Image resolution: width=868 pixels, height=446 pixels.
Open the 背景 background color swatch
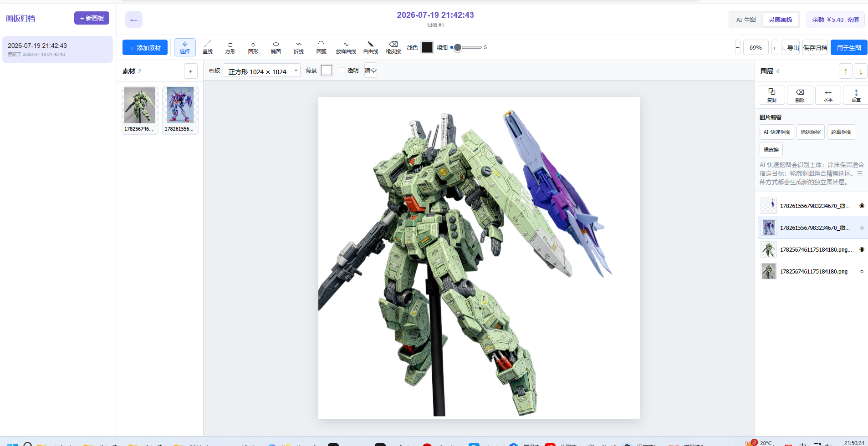point(327,70)
